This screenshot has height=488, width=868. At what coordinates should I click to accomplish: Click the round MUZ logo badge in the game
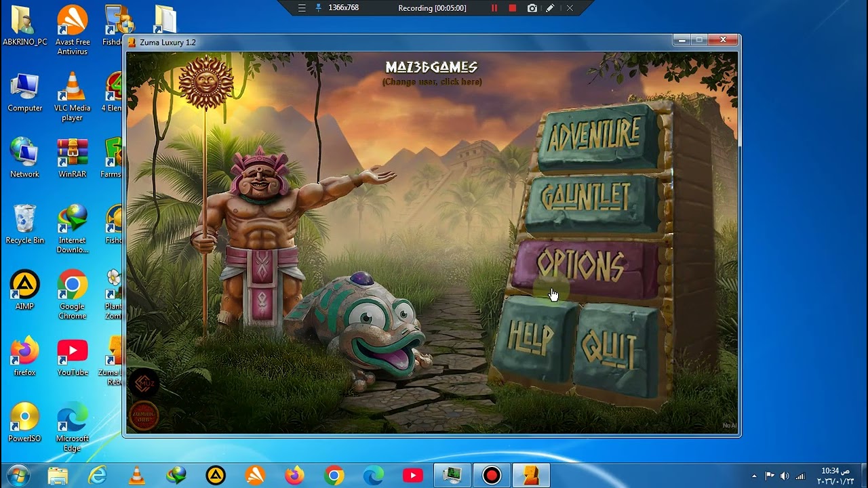145,383
